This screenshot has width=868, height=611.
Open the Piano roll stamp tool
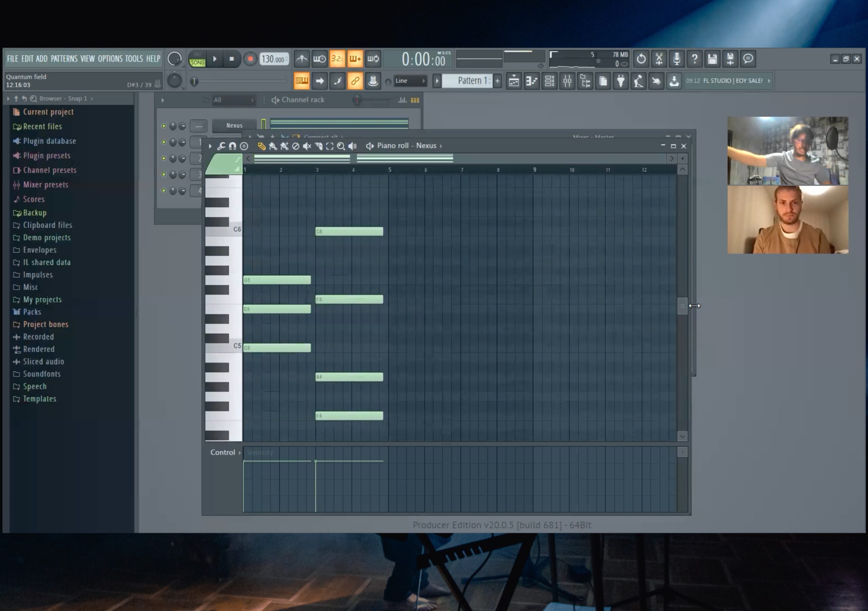tap(244, 146)
